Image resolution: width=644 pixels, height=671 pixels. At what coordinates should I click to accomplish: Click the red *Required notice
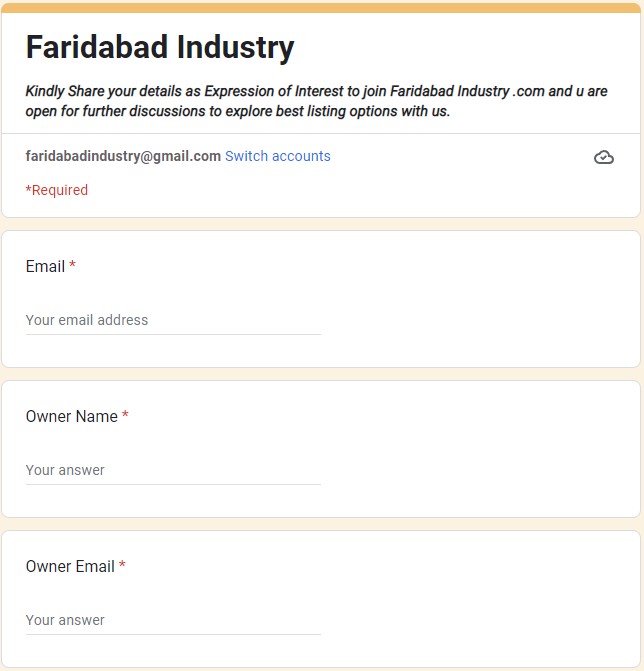[x=57, y=190]
